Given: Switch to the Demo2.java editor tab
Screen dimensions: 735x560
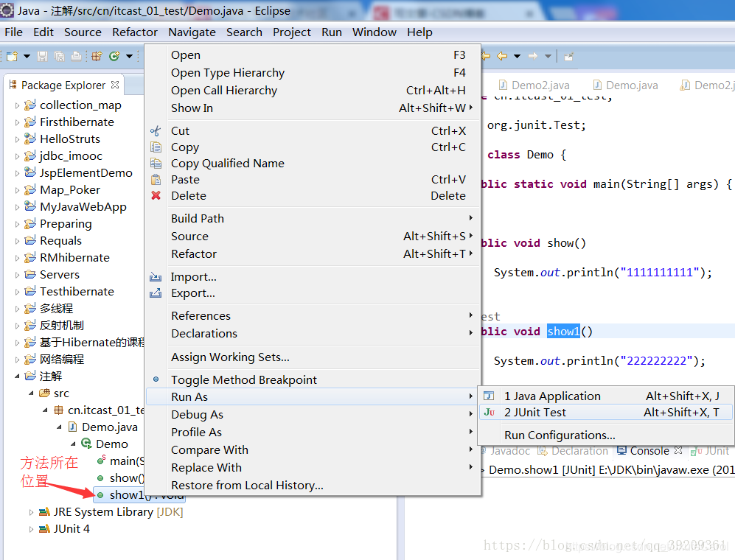Looking at the screenshot, I should pos(534,85).
